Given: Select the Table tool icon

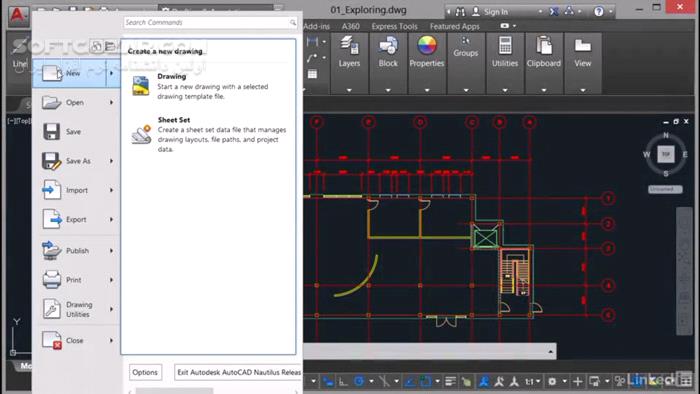Looking at the screenshot, I should (312, 74).
